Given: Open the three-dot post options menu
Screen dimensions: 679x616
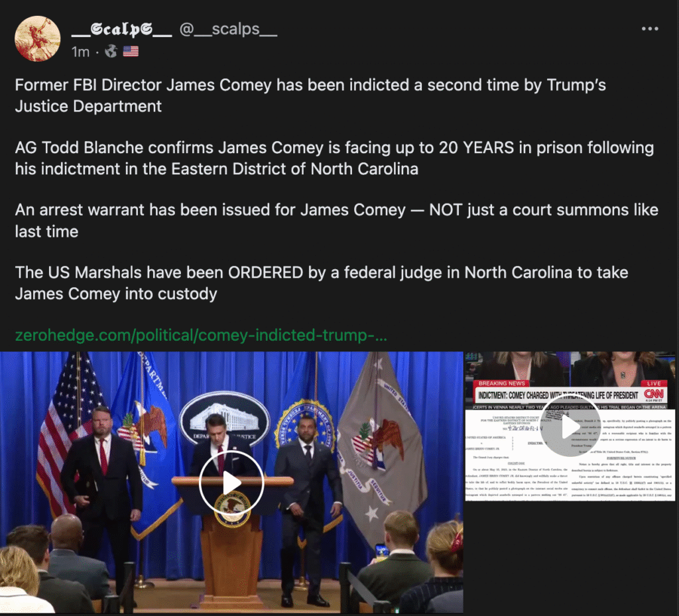Looking at the screenshot, I should 650,29.
